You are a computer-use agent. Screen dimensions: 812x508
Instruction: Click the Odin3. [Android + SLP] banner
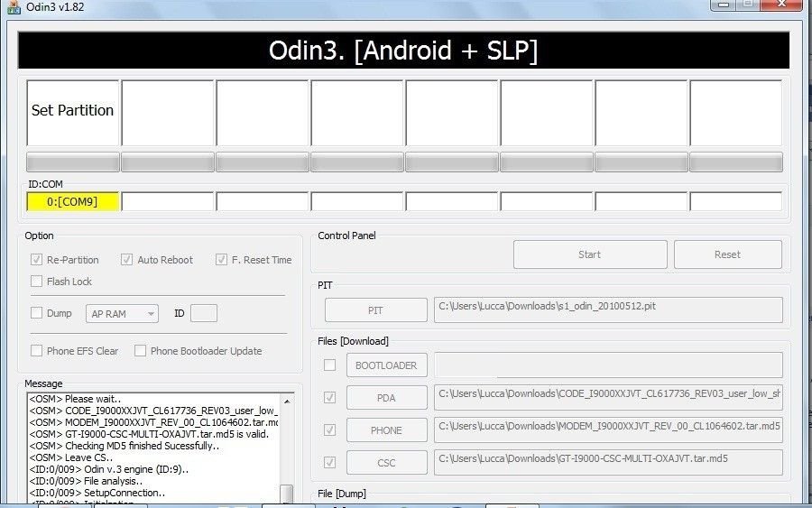pyautogui.click(x=403, y=51)
